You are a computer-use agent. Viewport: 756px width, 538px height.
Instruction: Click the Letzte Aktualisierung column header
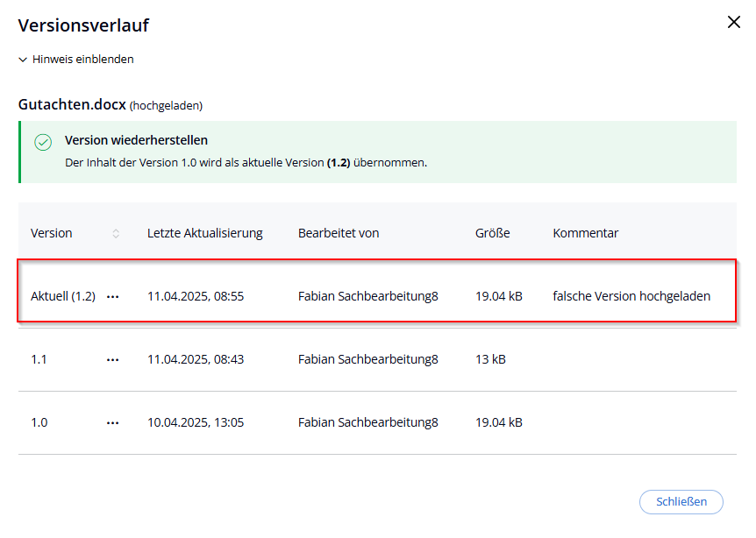pos(204,233)
